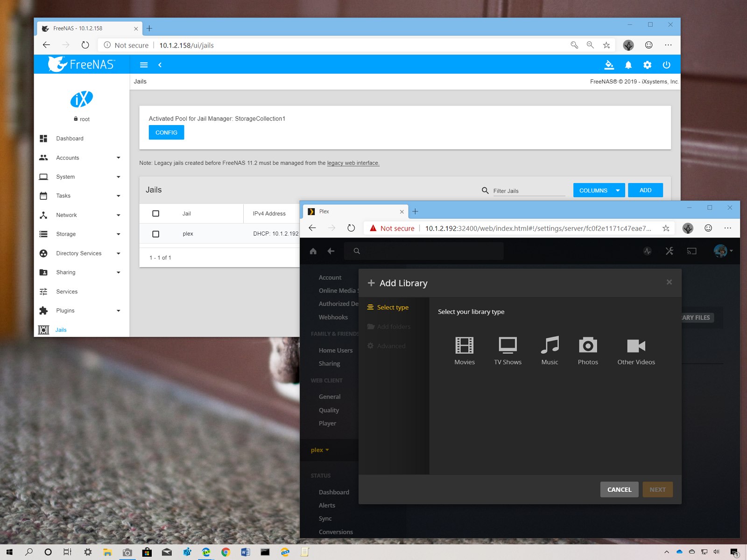Toggle the select-all checkbox in the Jails table
The height and width of the screenshot is (560, 747).
[155, 213]
